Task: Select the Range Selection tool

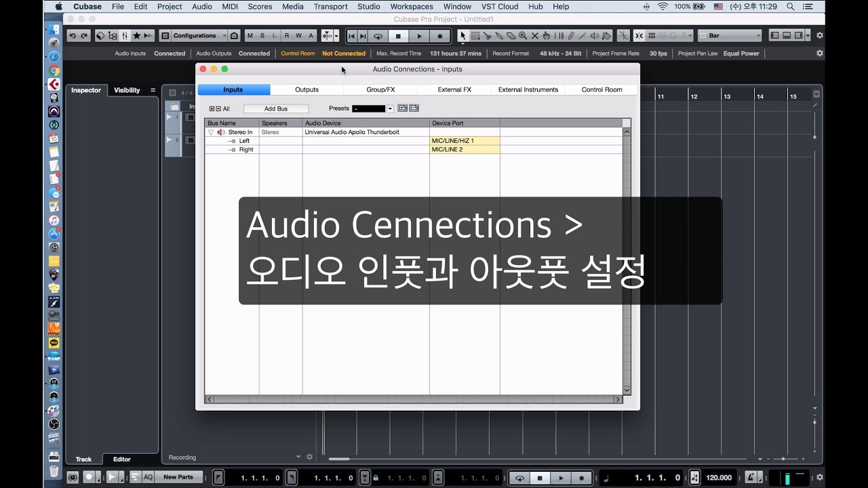Action: 475,36
